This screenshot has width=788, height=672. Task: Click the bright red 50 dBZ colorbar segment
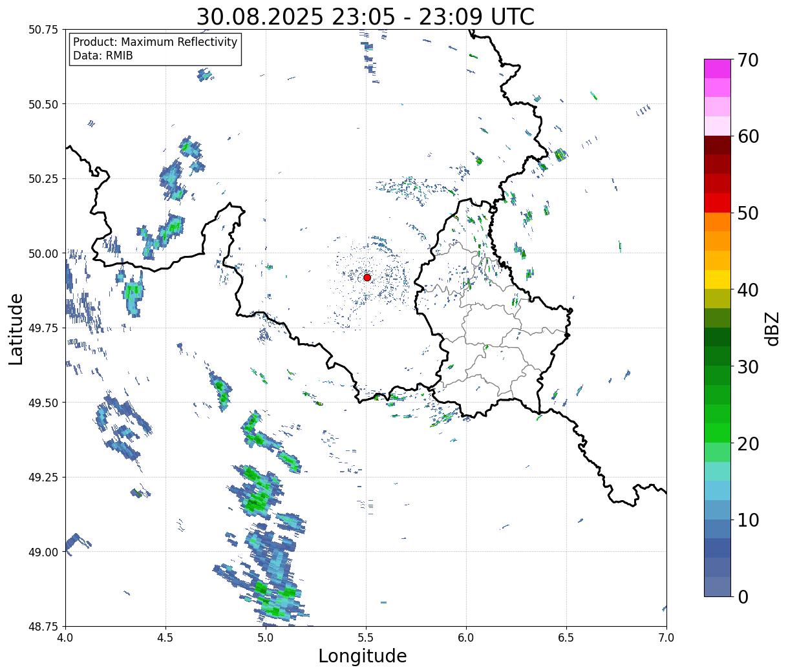click(x=718, y=203)
